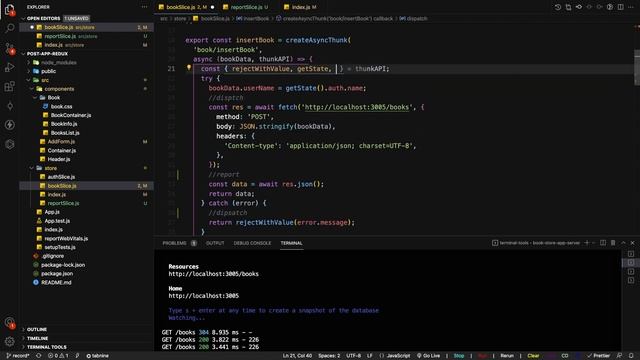Viewport: 640px width, 360px height.
Task: Click the editor vertical scrollbar
Action: 637,67
